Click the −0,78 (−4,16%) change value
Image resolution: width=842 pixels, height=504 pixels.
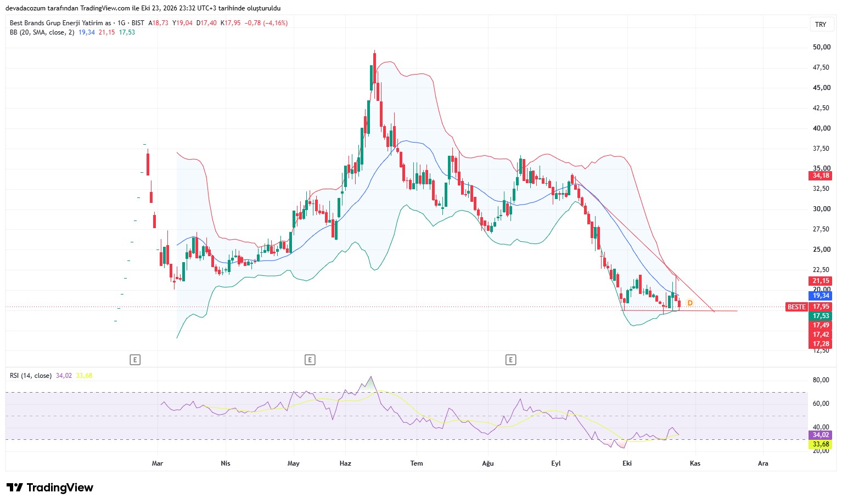[266, 23]
